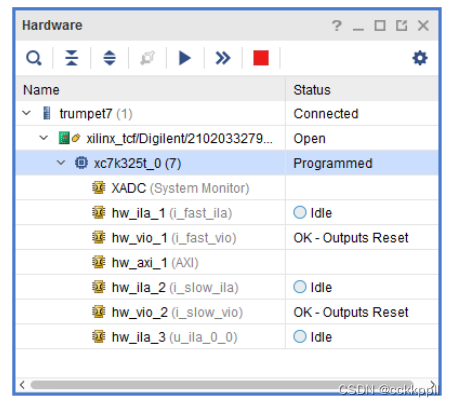Run trigger with the play arrow

point(185,58)
